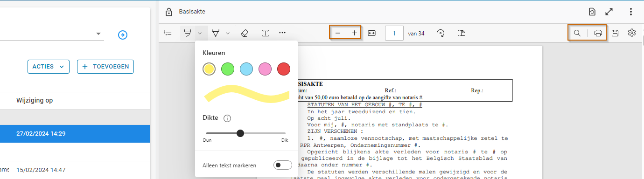Toggle the side-by-side page view icon
The width and height of the screenshot is (644, 179).
(x=462, y=33)
